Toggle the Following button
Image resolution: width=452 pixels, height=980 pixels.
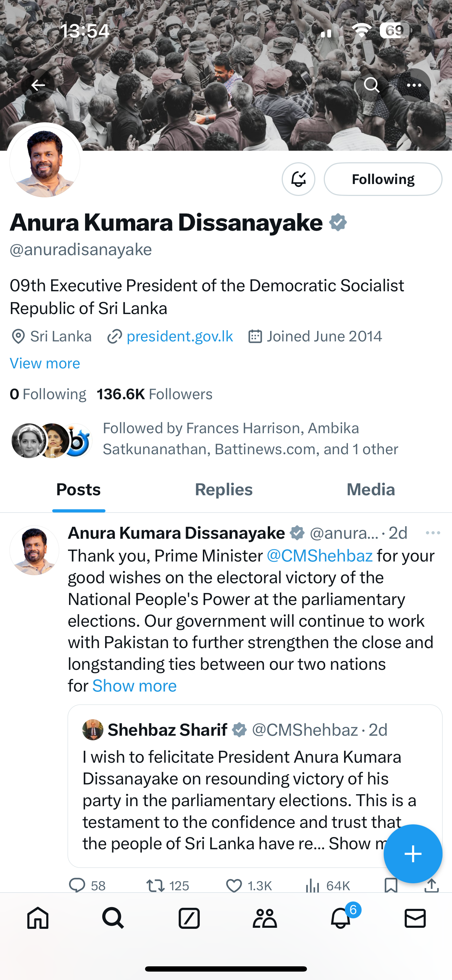[383, 179]
